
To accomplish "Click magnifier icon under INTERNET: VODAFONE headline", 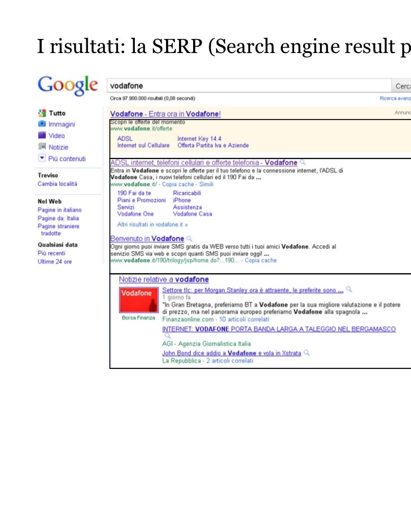I will pos(168,336).
